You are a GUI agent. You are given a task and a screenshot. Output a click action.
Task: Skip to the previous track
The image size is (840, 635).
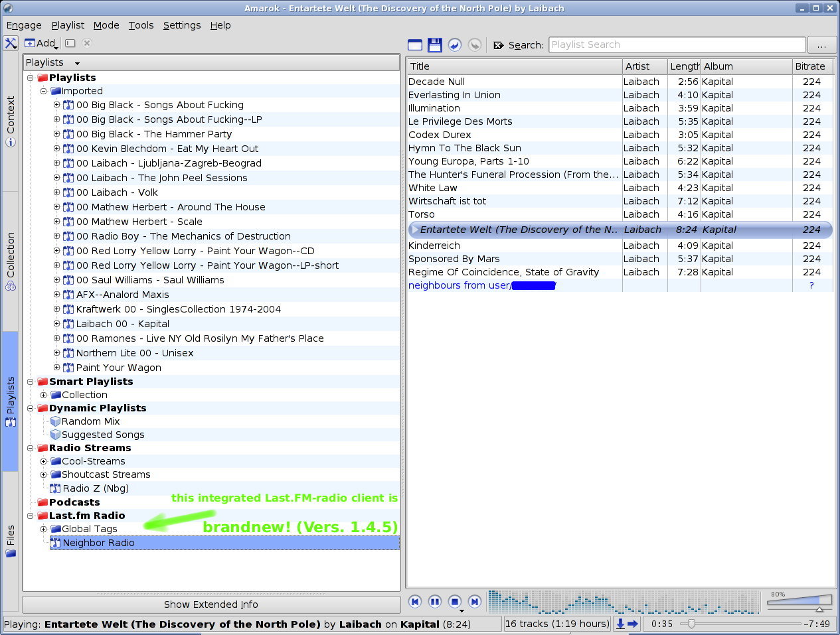[x=415, y=602]
